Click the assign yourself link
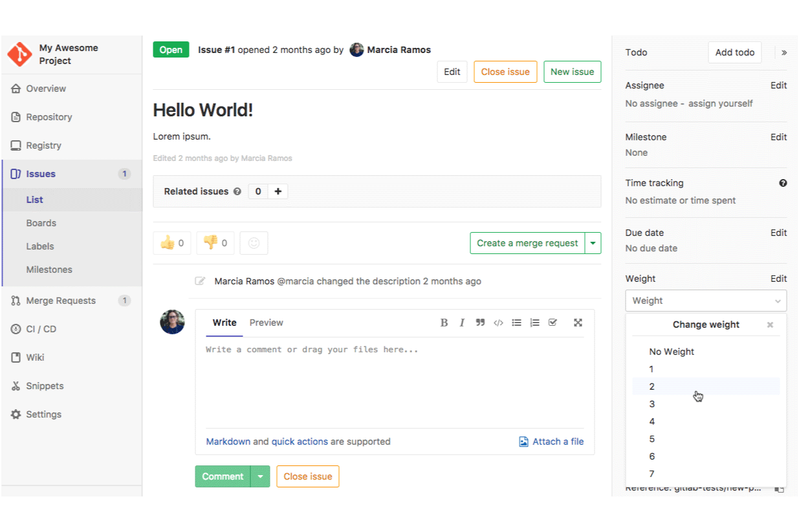The height and width of the screenshot is (532, 799). coord(721,103)
